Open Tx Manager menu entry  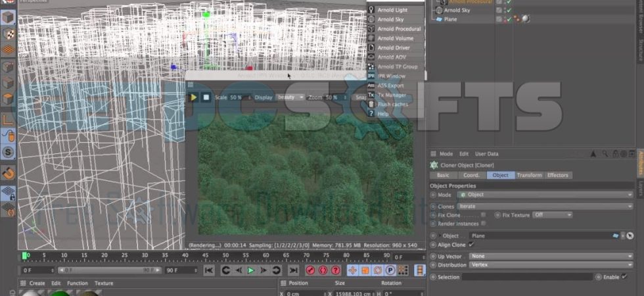point(392,95)
